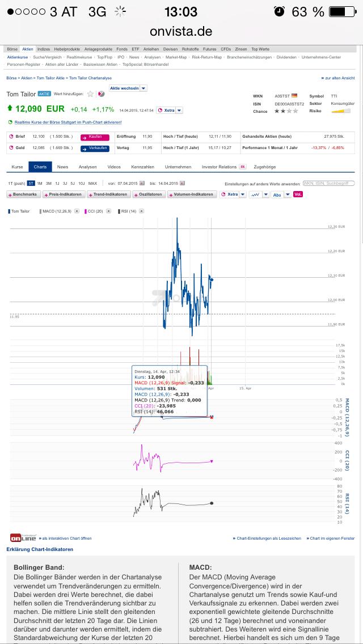Click the Verkaufen button

[x=95, y=149]
